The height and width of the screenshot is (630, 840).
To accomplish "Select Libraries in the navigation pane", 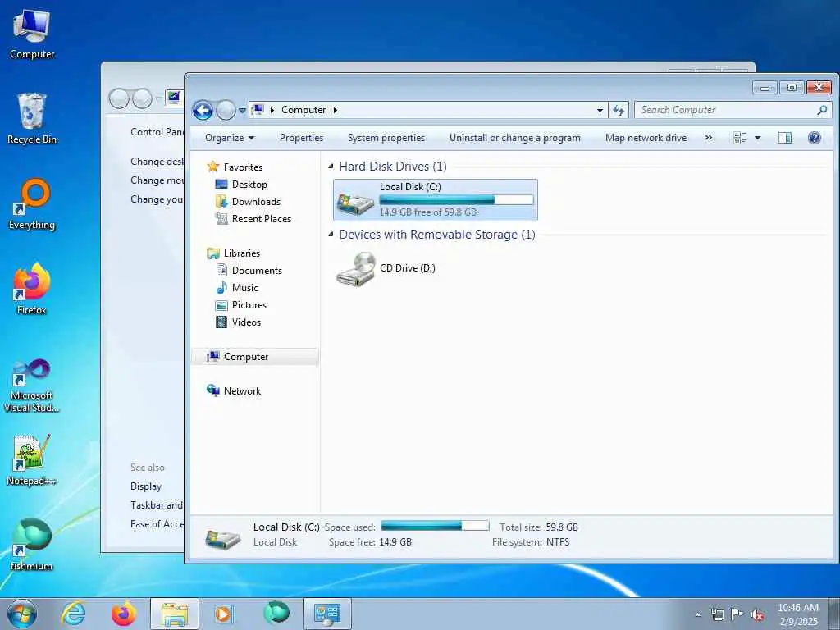I will pyautogui.click(x=233, y=253).
